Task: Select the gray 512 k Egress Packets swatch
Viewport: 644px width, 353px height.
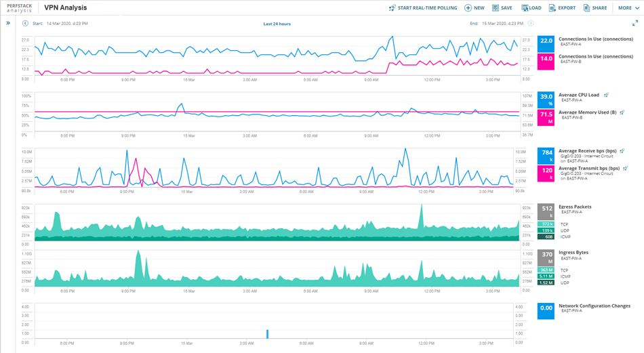Action: [x=546, y=211]
